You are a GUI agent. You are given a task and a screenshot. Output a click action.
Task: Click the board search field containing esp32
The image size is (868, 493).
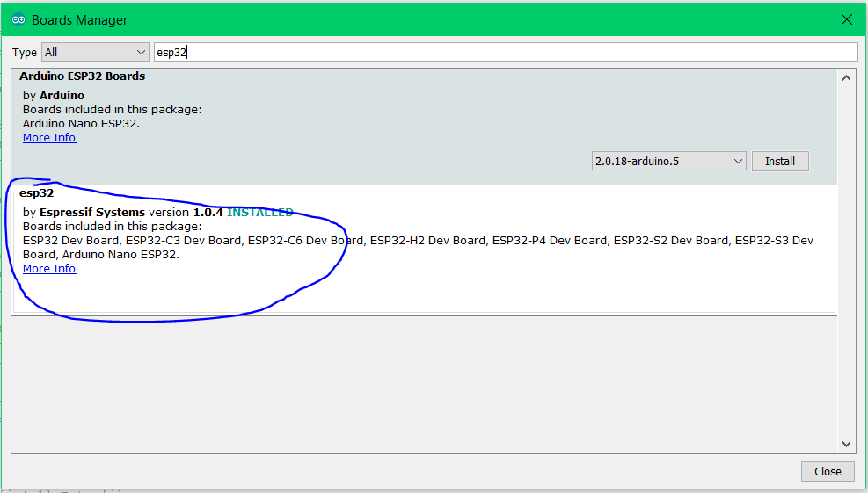click(506, 52)
